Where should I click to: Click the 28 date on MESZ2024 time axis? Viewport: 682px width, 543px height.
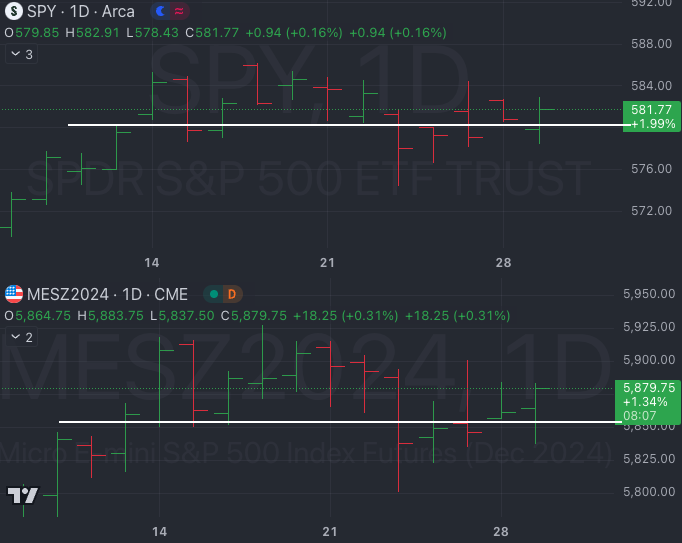tap(501, 531)
